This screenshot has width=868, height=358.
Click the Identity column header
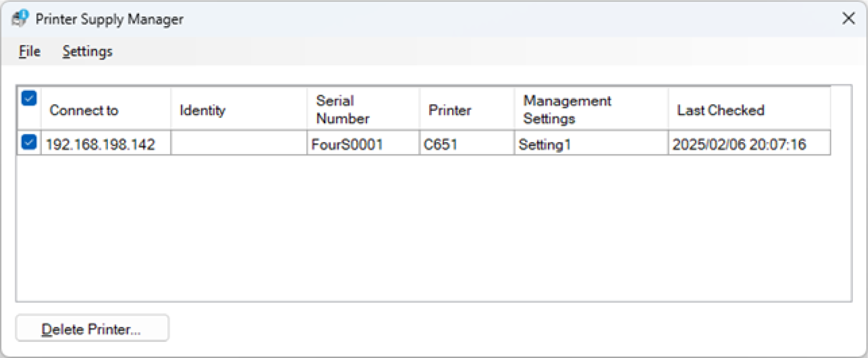[203, 110]
